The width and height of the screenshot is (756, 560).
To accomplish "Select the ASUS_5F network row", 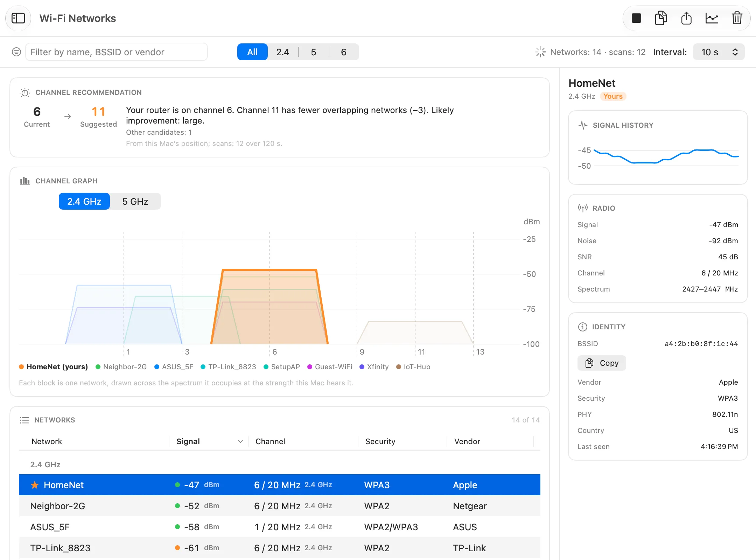I will [280, 527].
